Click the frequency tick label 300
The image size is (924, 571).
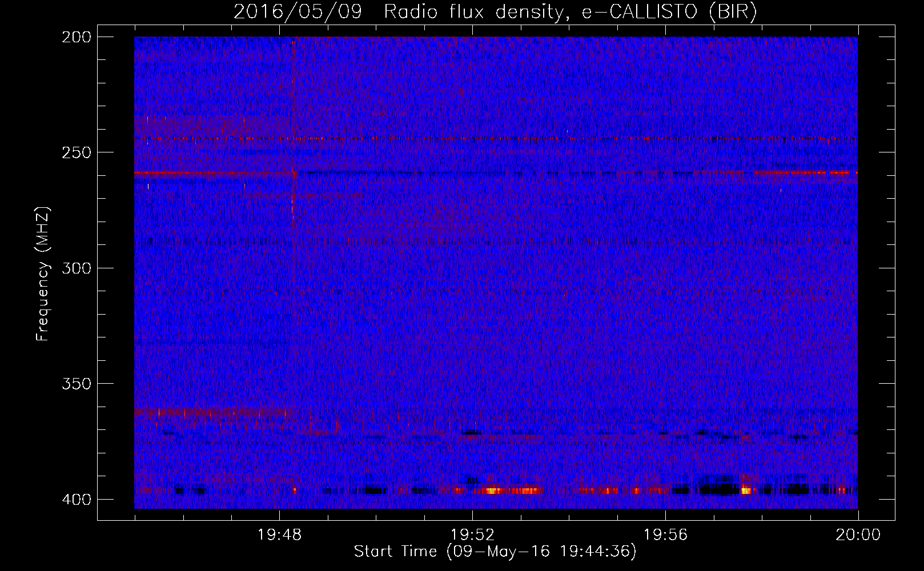77,268
